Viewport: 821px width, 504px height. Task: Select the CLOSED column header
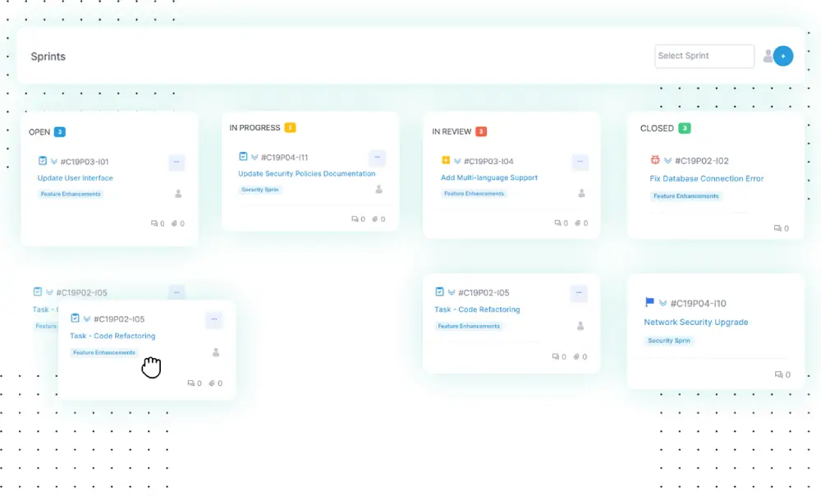click(657, 129)
